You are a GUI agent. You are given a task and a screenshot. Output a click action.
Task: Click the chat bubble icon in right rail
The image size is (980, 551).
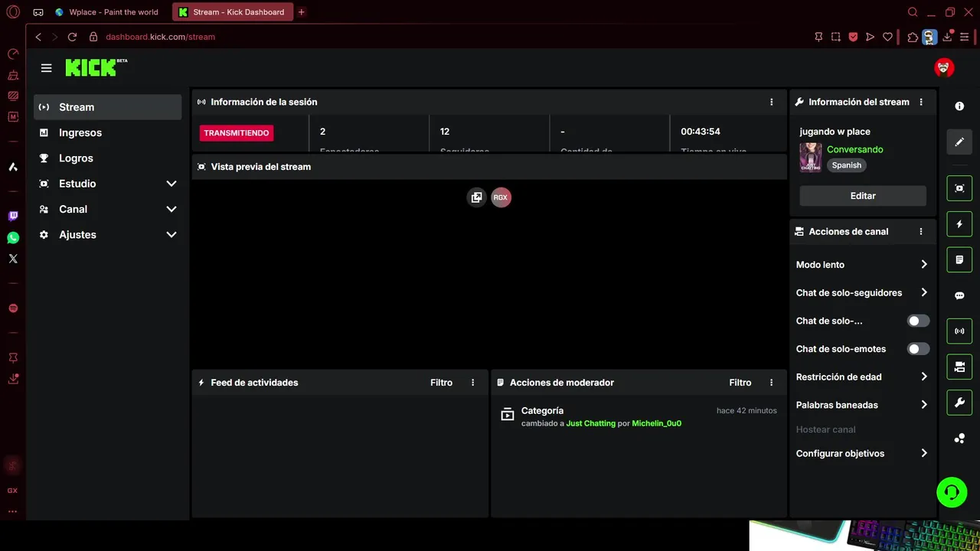(x=959, y=295)
